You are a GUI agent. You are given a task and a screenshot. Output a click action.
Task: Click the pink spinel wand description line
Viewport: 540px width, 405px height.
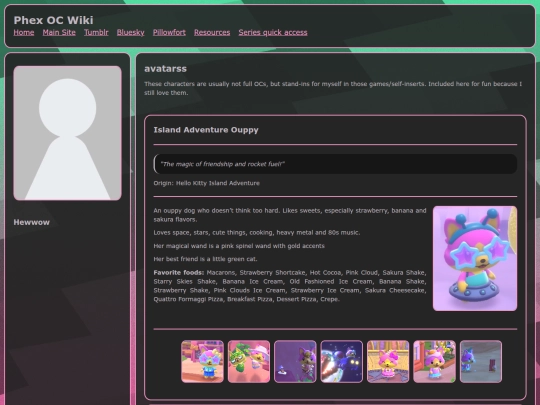(239, 246)
